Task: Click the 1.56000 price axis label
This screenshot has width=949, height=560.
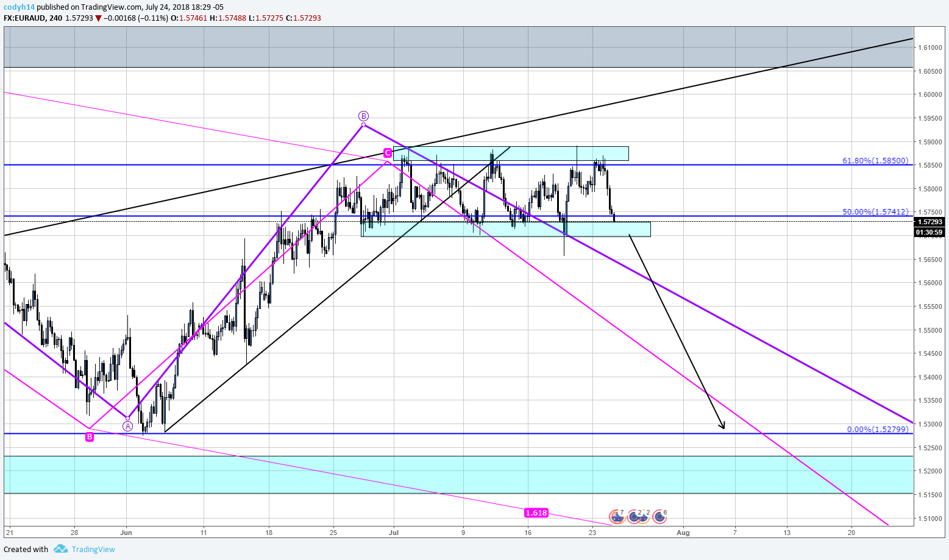Action: (931, 283)
